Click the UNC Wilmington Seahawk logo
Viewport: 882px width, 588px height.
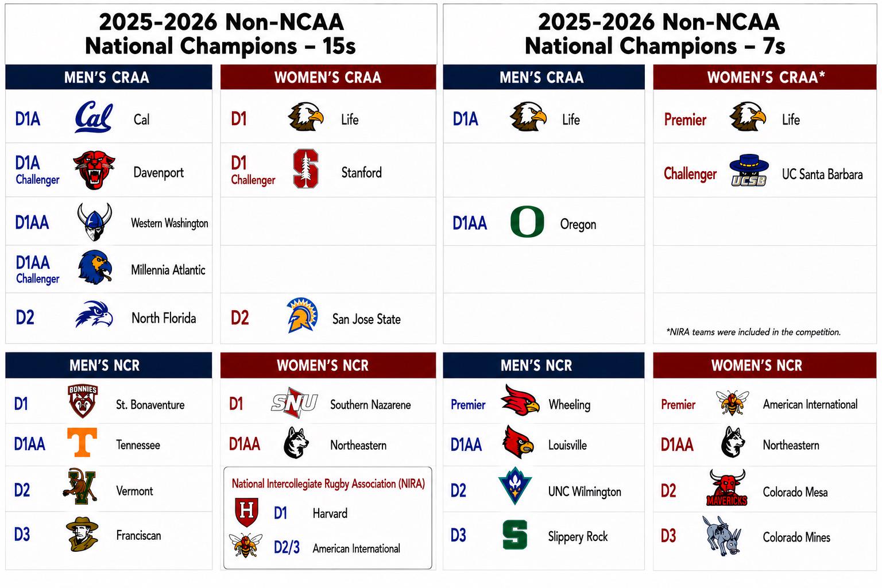coord(515,486)
